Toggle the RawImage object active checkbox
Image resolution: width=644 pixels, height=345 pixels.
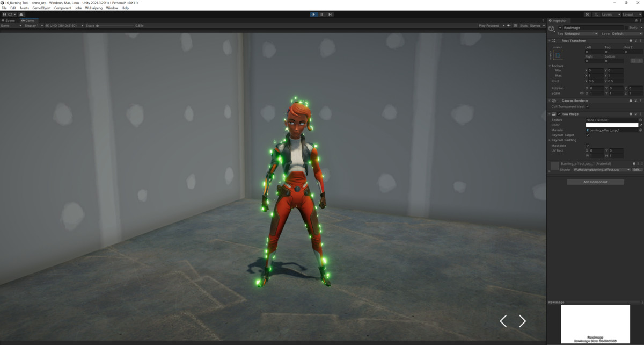(x=560, y=27)
